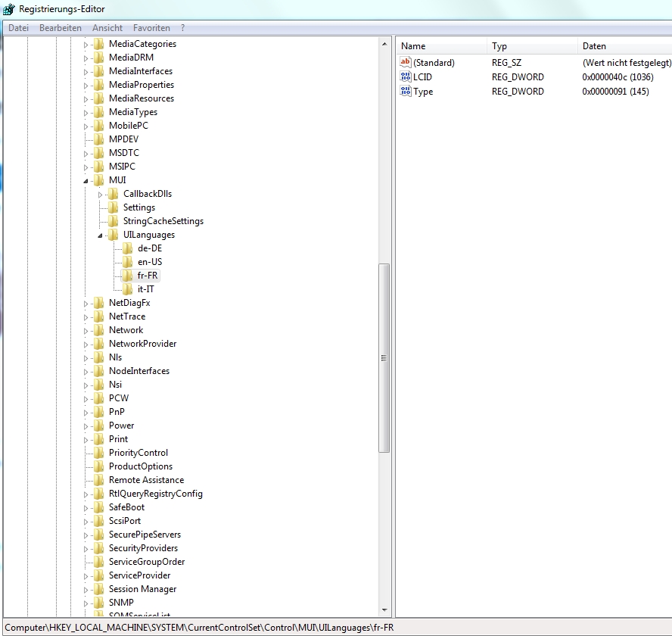The image size is (672, 636).
Task: Open the Datei menu
Action: point(18,28)
